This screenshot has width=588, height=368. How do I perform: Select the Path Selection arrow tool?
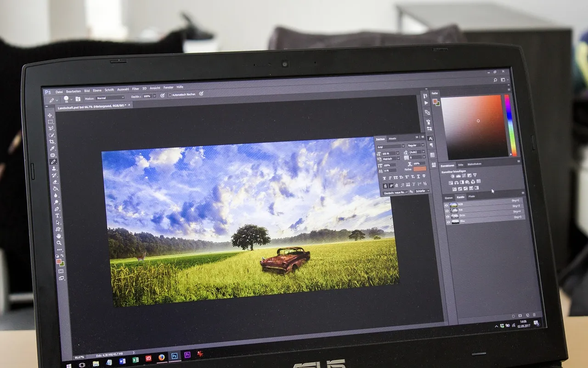[57, 222]
